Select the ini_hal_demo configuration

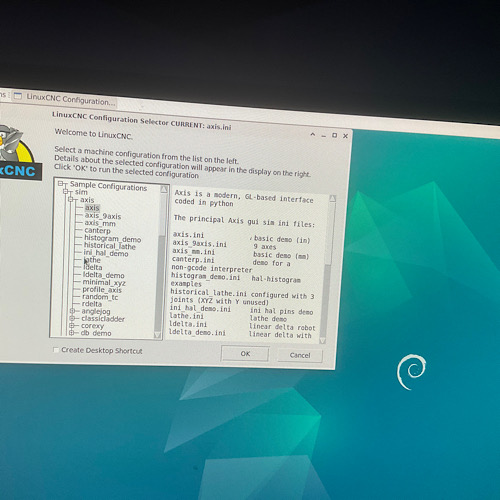pos(106,253)
